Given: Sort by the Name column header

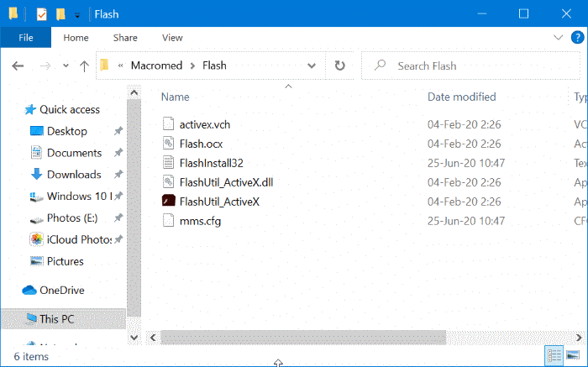Looking at the screenshot, I should 175,97.
